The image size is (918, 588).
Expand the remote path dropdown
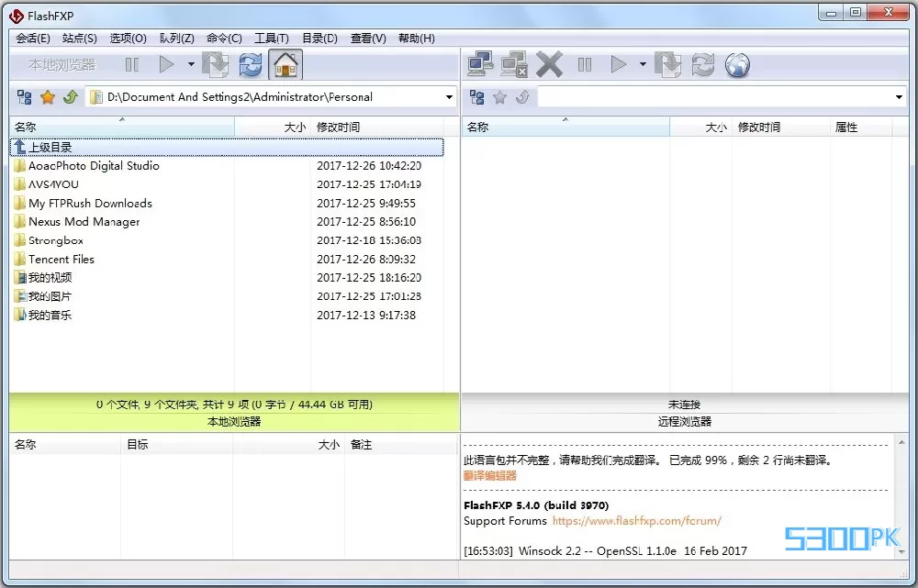pos(899,97)
